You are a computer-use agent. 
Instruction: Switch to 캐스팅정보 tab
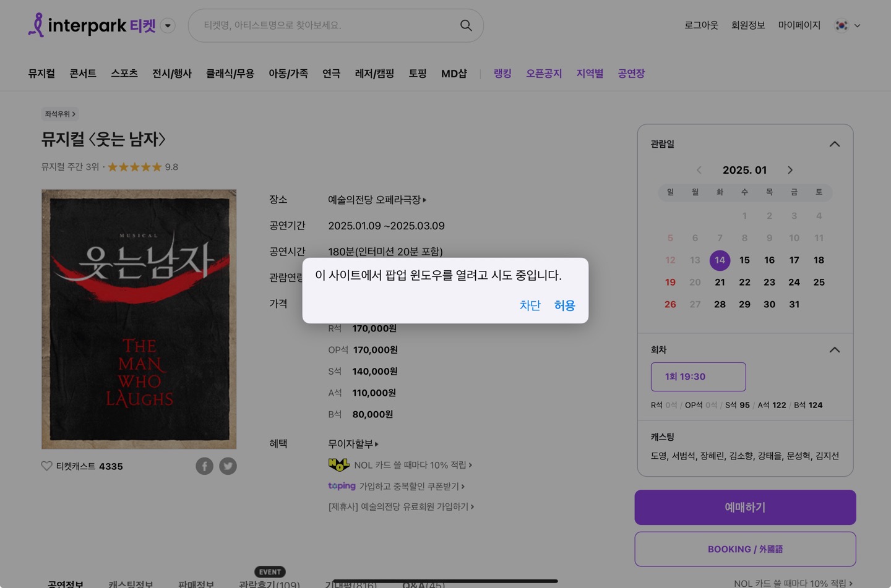coord(131,584)
